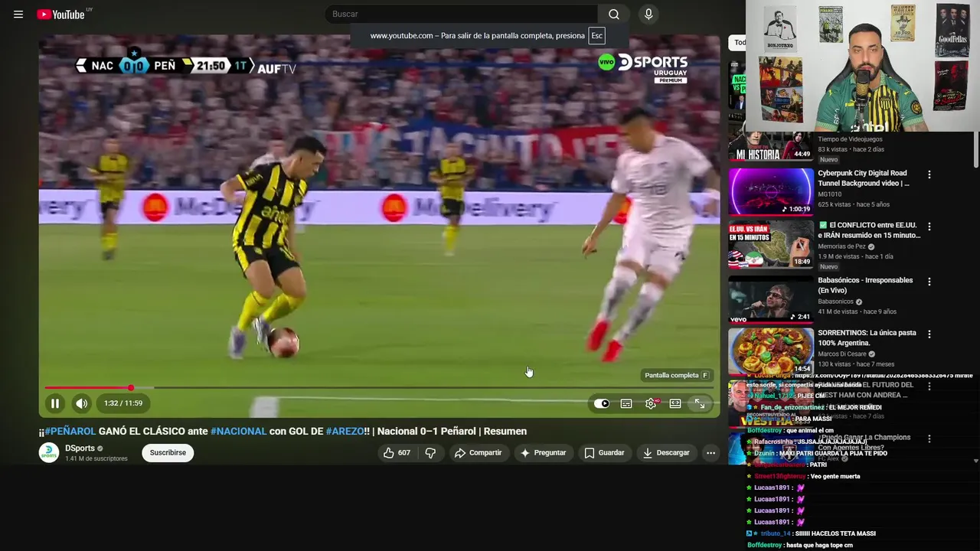
Task: Click the Boffdestroy 'hasta que haga tope' message
Action: point(800,545)
